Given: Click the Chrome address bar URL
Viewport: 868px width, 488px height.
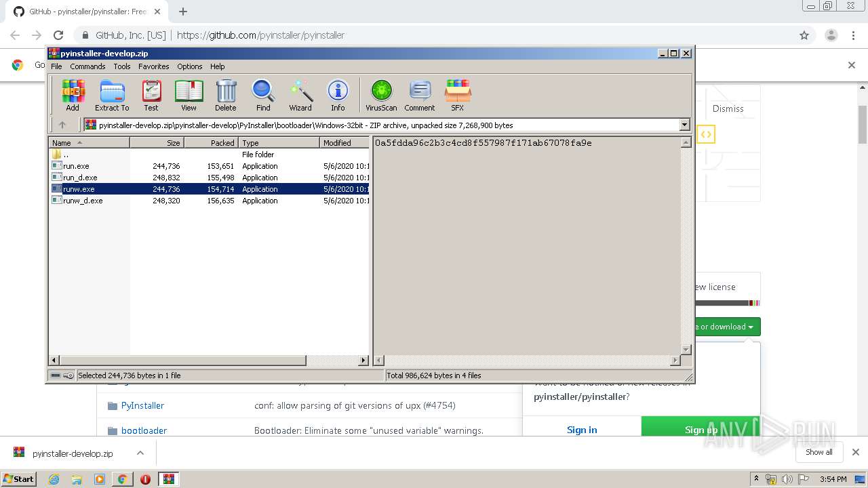Looking at the screenshot, I should coord(260,35).
